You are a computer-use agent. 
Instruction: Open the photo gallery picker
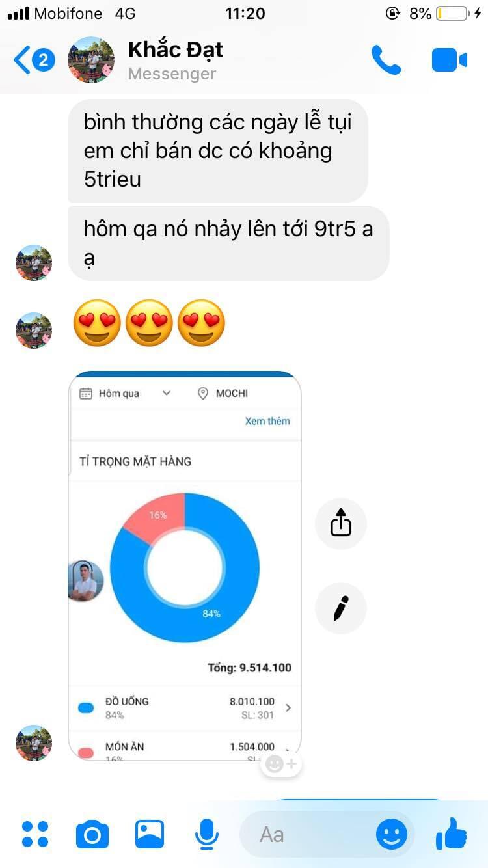[x=150, y=834]
